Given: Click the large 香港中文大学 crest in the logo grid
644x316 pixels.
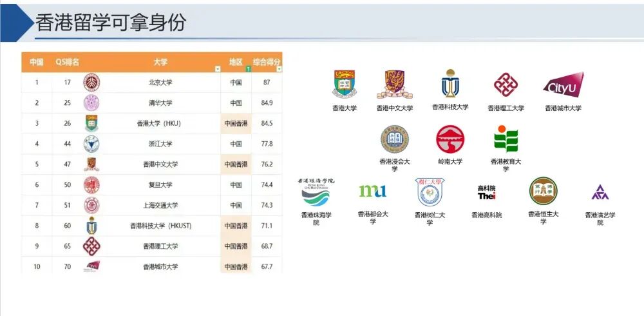Looking at the screenshot, I should (394, 84).
